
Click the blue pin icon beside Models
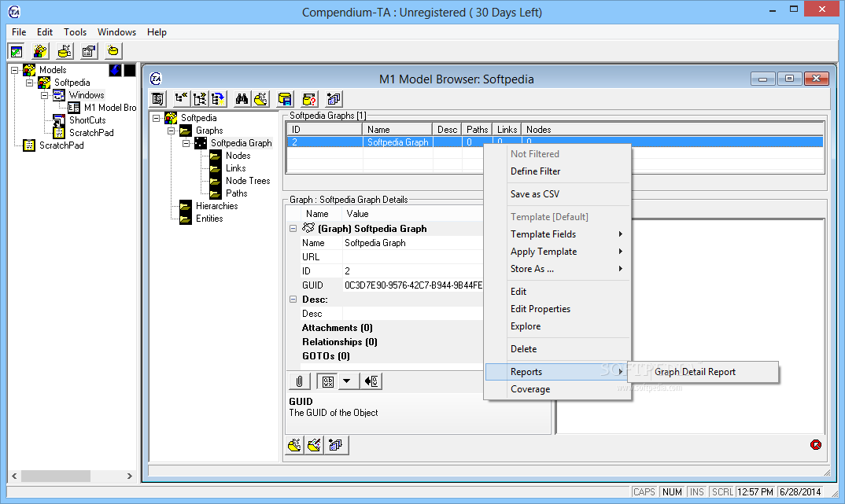tap(116, 70)
